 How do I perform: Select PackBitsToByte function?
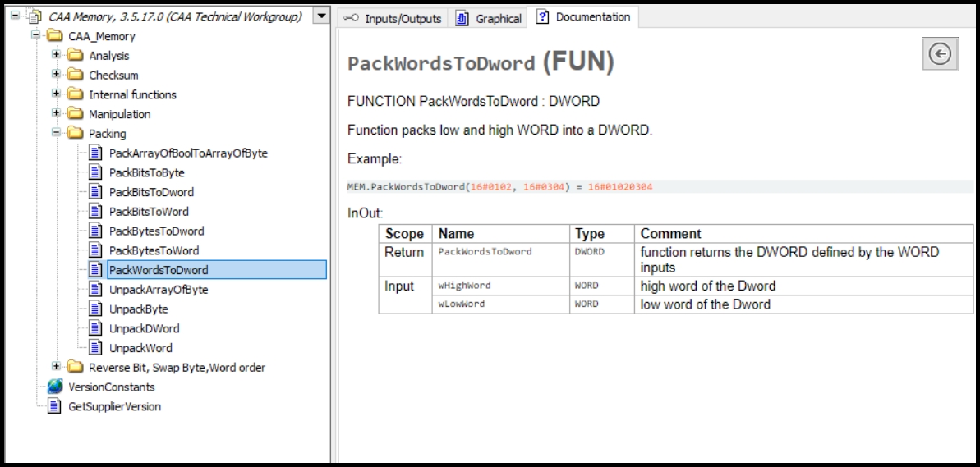point(147,172)
